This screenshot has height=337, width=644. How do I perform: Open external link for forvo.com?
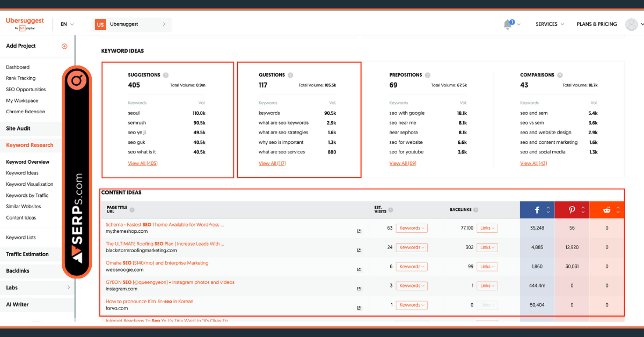pos(359,308)
